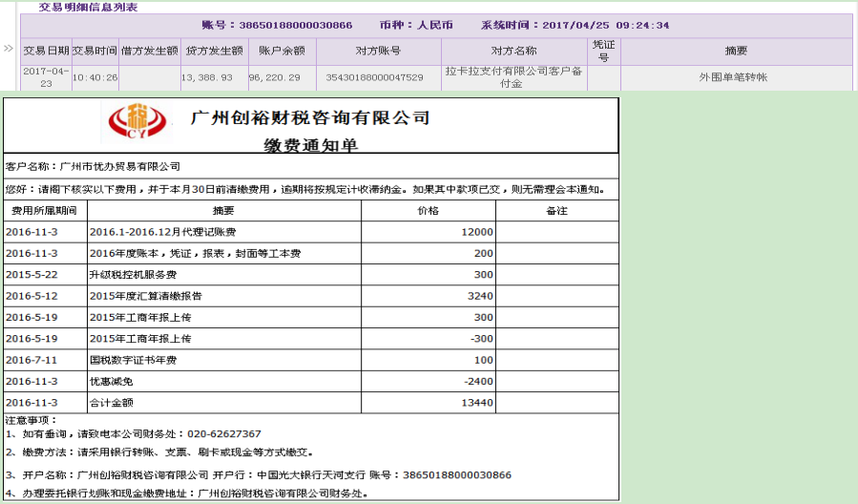This screenshot has width=858, height=504.
Task: Click the 交易明细信息列表 section title
Action: (88, 7)
